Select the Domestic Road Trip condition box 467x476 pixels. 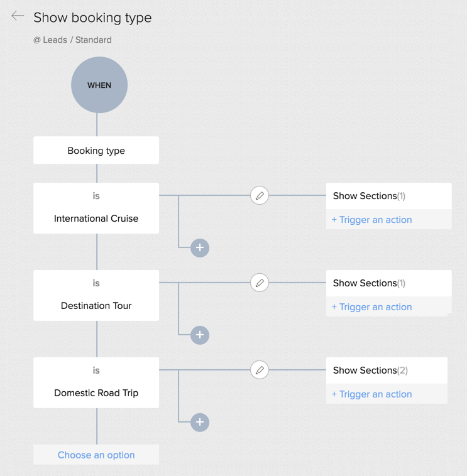click(x=96, y=383)
